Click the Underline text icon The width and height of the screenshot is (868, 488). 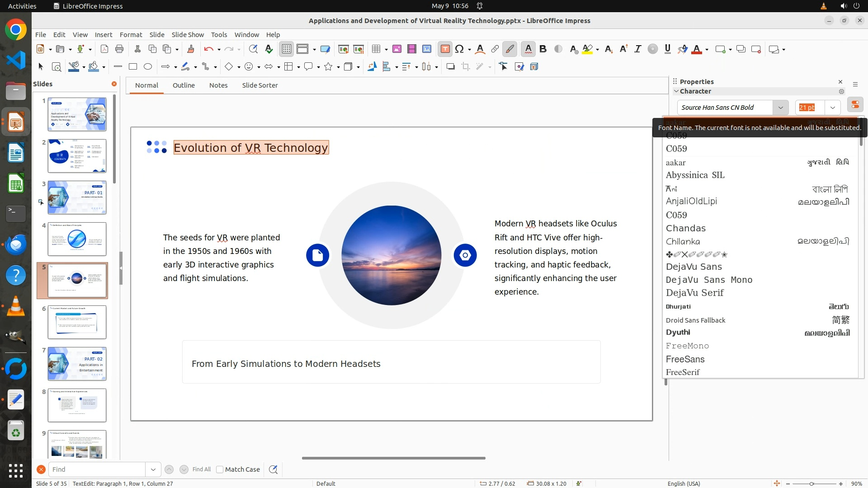point(667,49)
